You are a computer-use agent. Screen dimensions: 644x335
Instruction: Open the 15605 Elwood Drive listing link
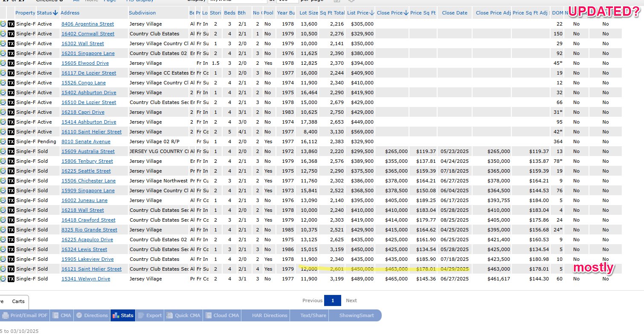click(x=85, y=63)
